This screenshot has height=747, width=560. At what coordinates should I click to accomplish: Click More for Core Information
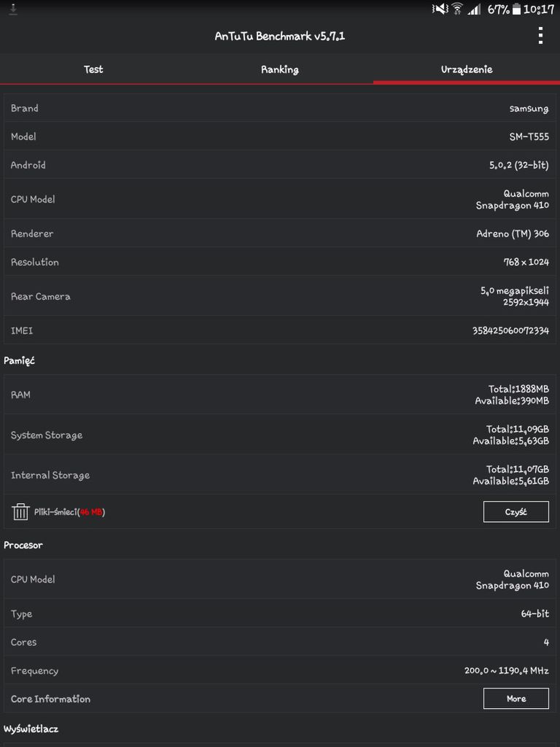tap(516, 699)
